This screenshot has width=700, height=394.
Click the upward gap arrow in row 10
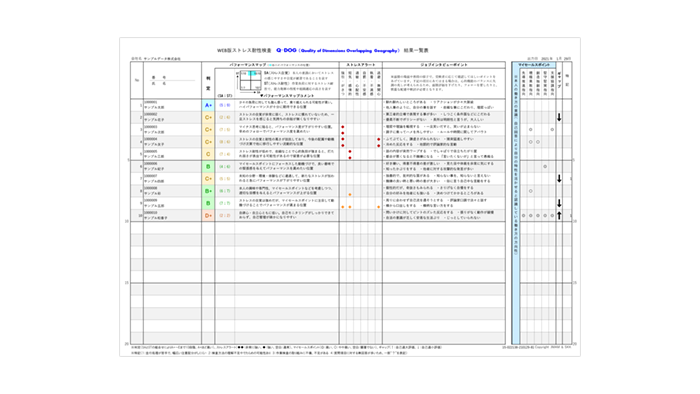tap(559, 215)
